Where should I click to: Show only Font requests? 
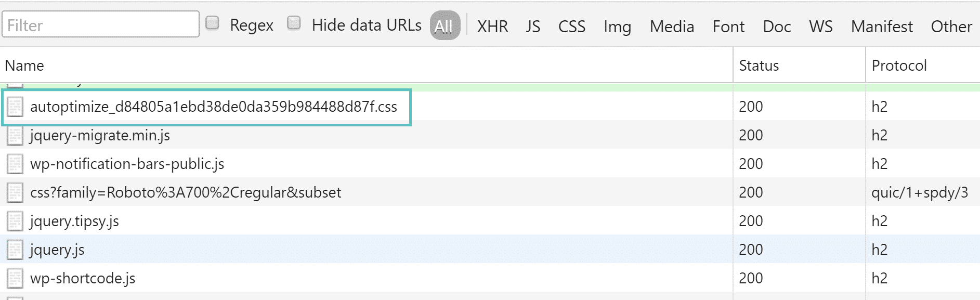(728, 26)
